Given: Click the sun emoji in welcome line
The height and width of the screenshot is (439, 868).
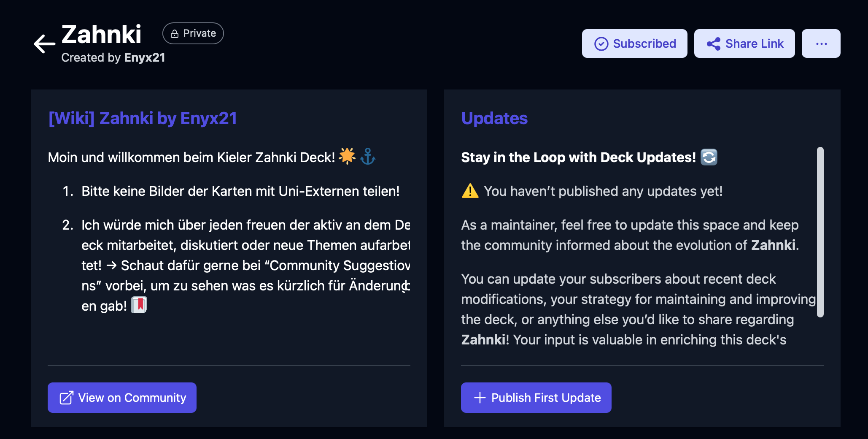Looking at the screenshot, I should pyautogui.click(x=347, y=156).
